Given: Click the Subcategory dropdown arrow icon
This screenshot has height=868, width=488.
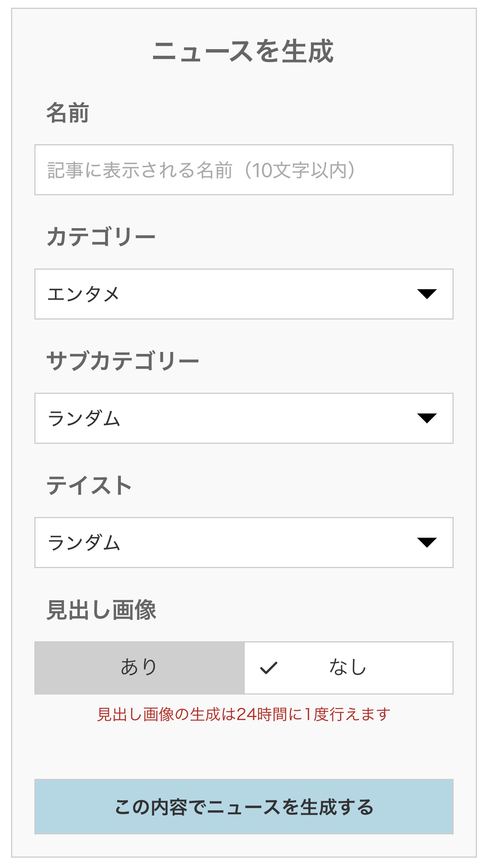Looking at the screenshot, I should (x=427, y=418).
